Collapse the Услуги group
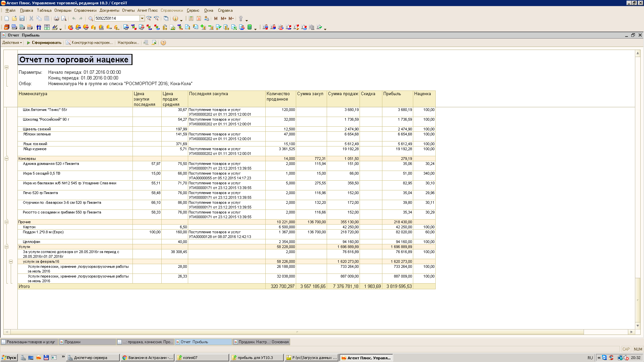Viewport: 644px width, 362px height. [x=6, y=247]
